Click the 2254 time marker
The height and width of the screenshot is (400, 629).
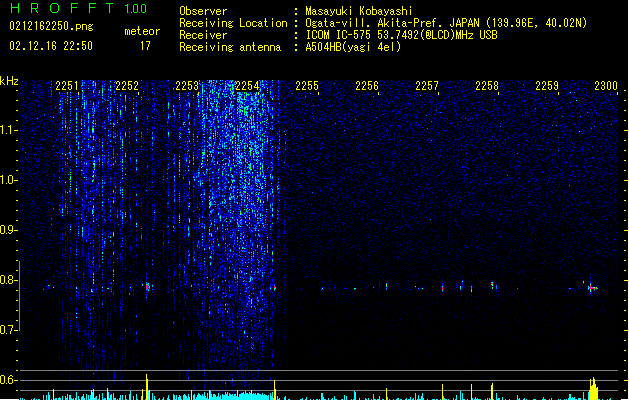coord(247,86)
